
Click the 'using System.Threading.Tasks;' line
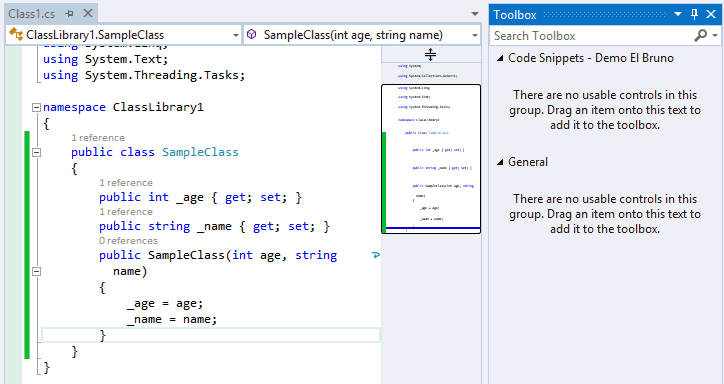click(144, 75)
